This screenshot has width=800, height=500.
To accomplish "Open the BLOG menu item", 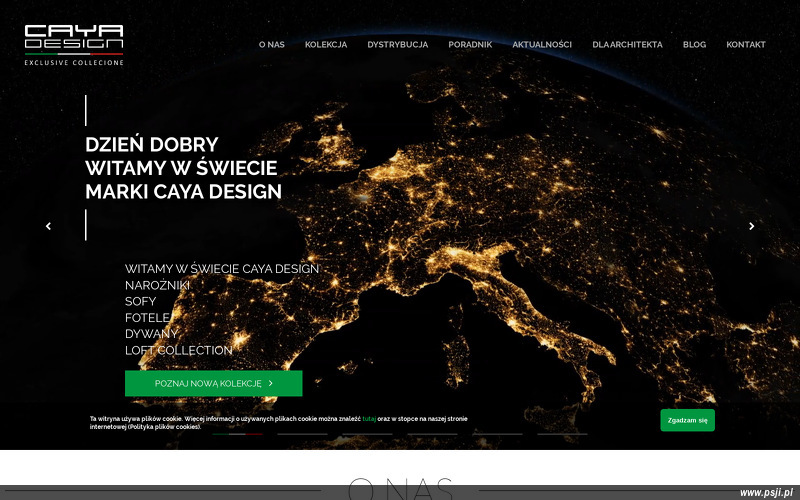I will click(x=694, y=44).
